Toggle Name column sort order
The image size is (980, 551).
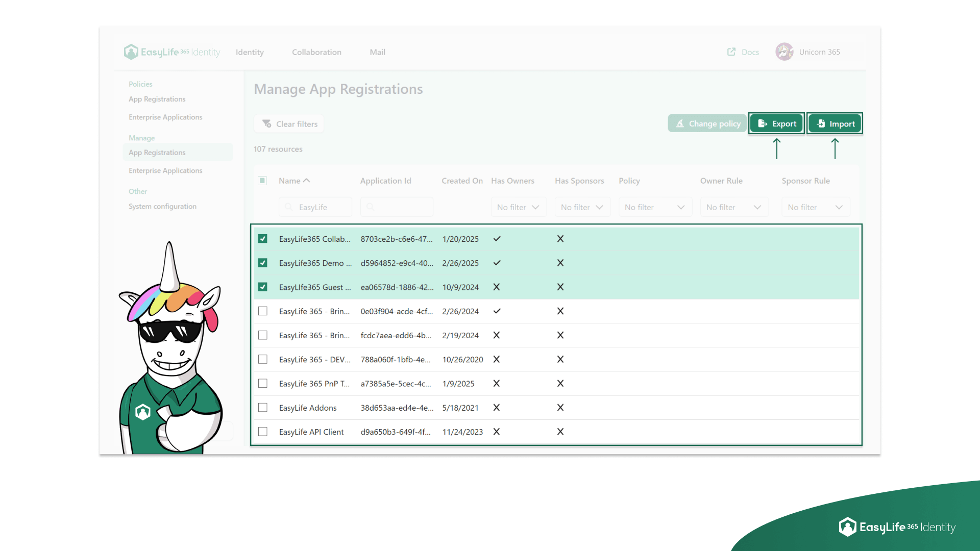306,180
